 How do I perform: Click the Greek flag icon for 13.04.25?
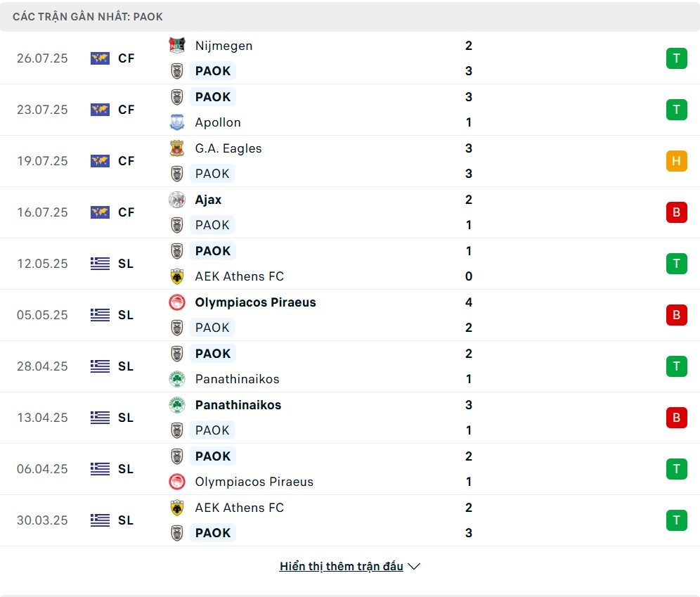(x=101, y=418)
